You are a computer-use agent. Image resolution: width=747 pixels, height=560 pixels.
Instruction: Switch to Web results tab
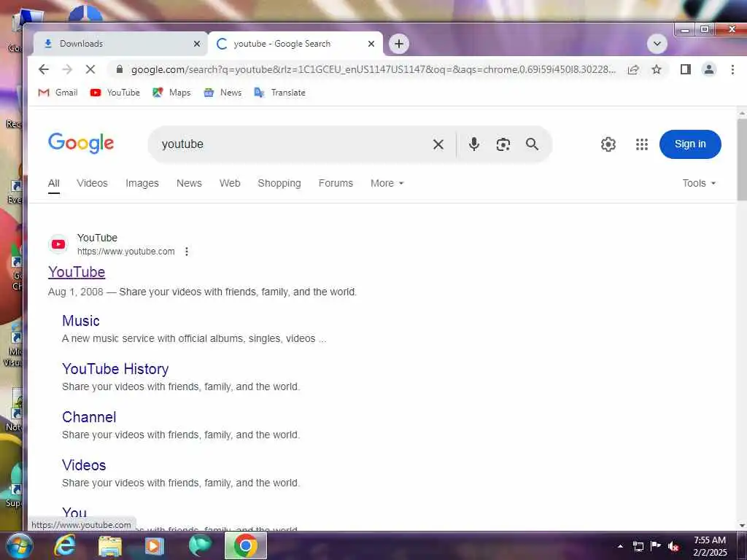pos(230,183)
